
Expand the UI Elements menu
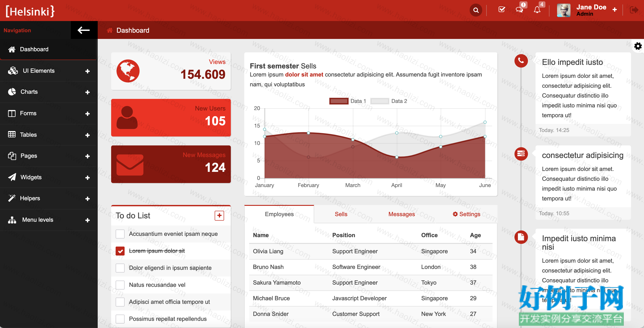(48, 71)
